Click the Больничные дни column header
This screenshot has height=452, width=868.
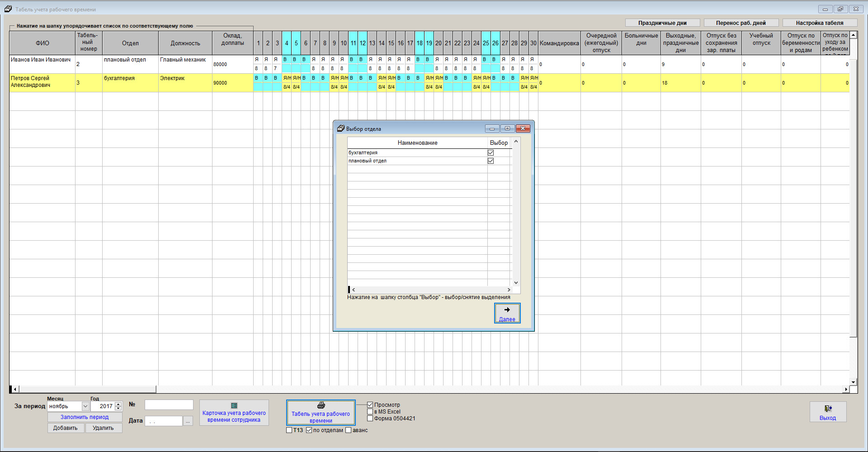click(641, 43)
